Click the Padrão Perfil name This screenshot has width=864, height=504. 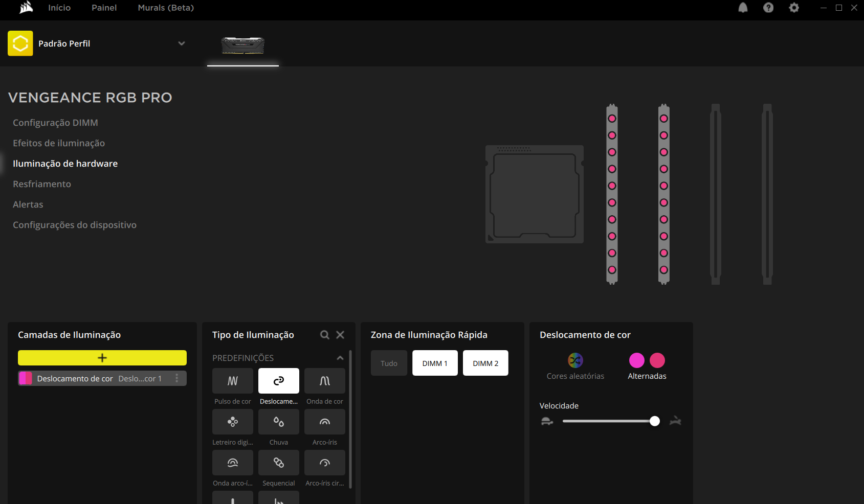pos(64,43)
